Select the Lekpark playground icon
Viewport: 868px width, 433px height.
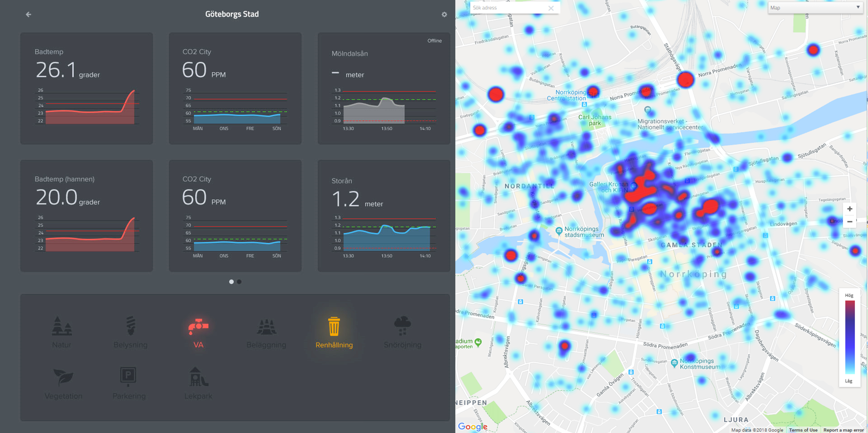pos(199,376)
